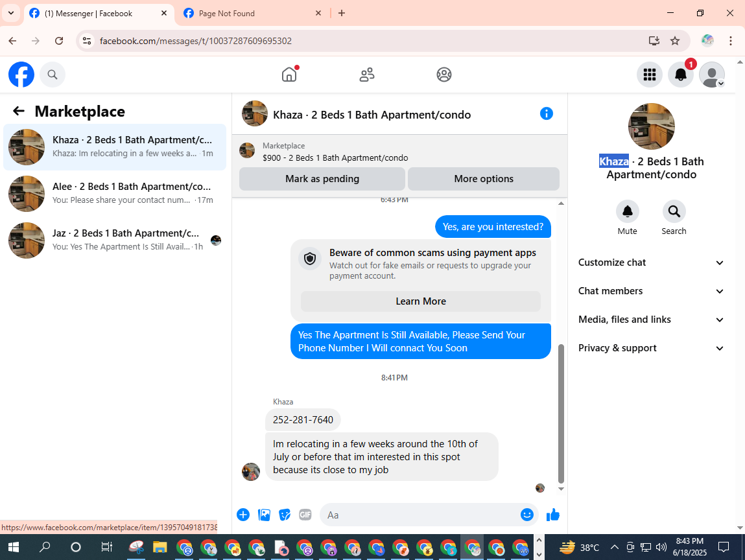745x560 pixels.
Task: Click the large listing photo in right panel
Action: tap(651, 126)
